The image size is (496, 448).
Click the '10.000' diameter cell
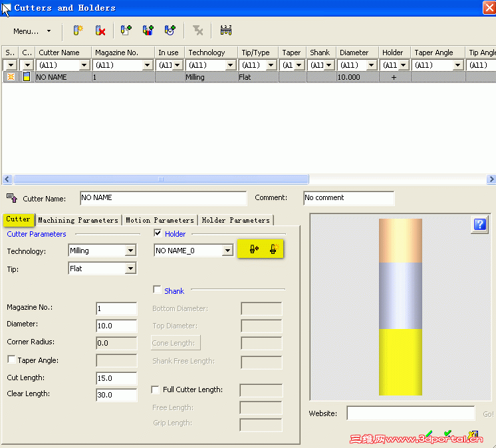(358, 77)
